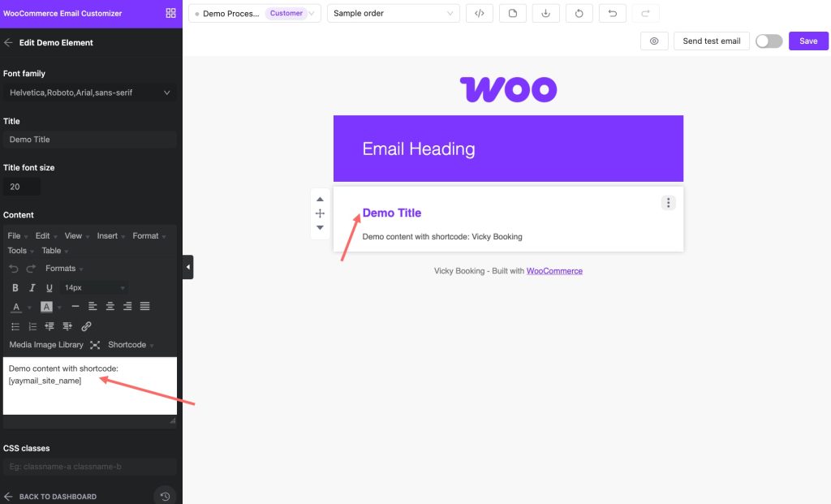Open the Format menu in editor
Image resolution: width=831 pixels, height=504 pixels.
149,236
